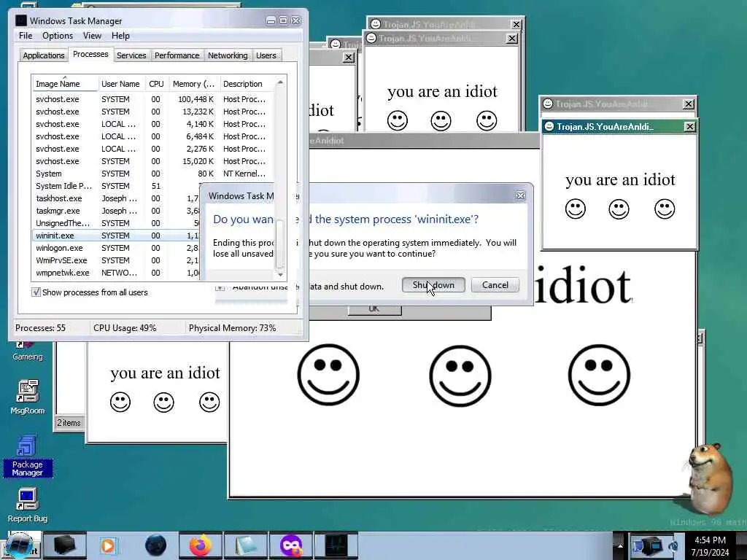Click the left large smiley face
The image size is (747, 560).
328,375
